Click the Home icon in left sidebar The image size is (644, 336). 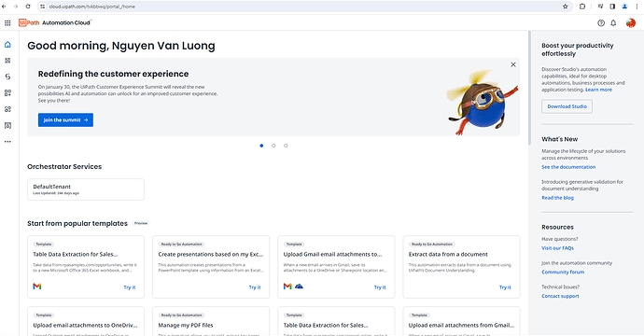(x=7, y=45)
